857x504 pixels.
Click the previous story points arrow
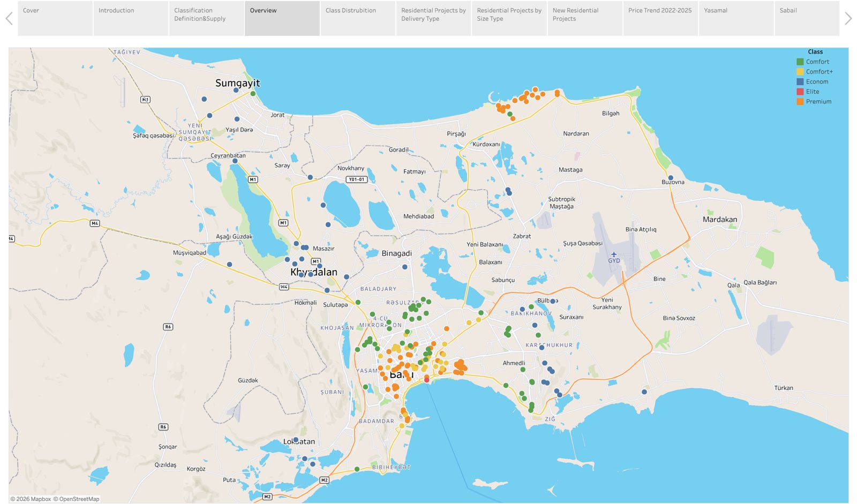[x=9, y=19]
